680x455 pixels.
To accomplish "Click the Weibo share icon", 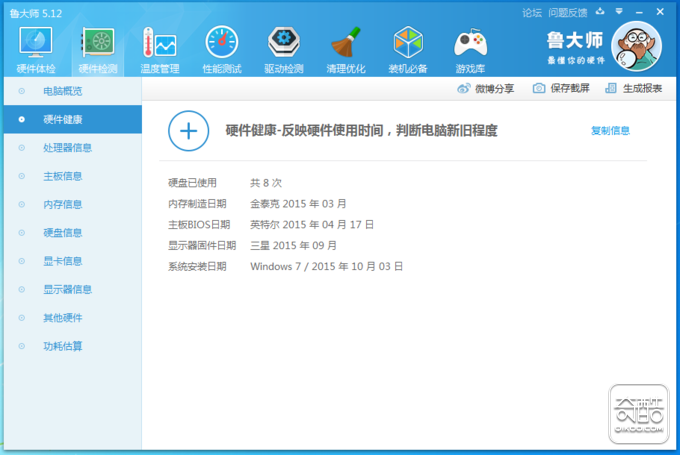I will click(464, 88).
